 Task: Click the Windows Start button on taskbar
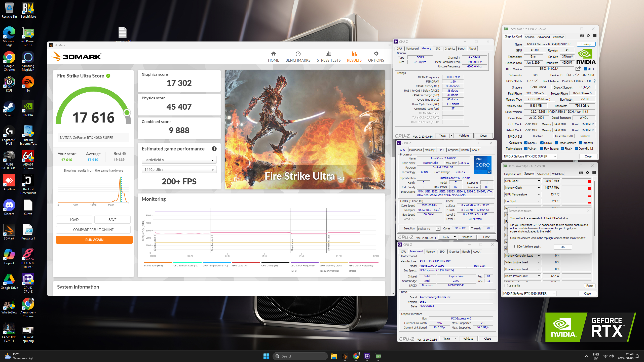tap(266, 356)
